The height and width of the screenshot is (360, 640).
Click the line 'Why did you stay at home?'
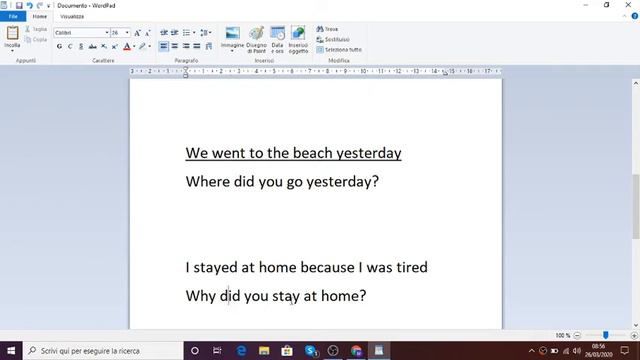276,296
